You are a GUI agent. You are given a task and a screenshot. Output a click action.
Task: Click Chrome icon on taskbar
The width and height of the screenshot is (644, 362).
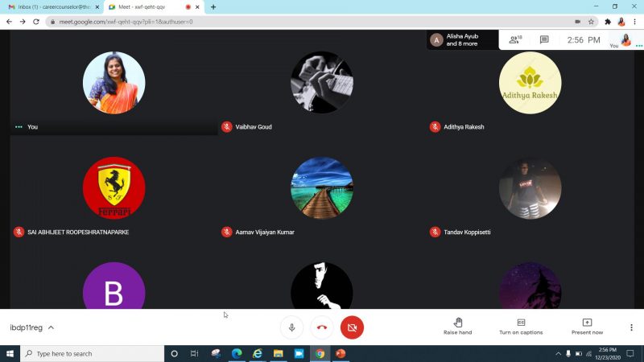pos(320,353)
